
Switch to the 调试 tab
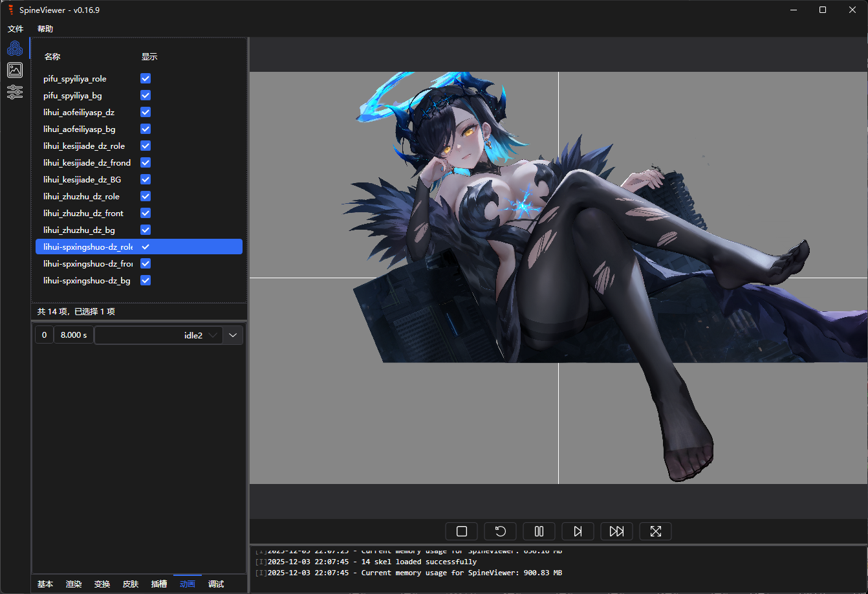pyautogui.click(x=216, y=584)
